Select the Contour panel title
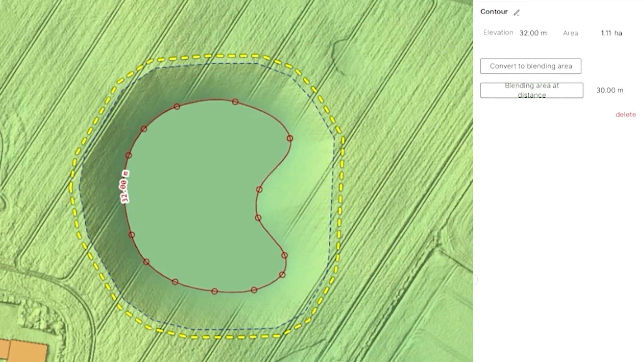Screen dimensions: 644x362 point(494,12)
